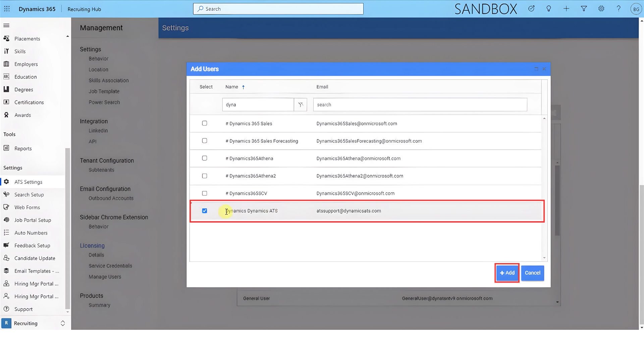Click the Employers sidebar icon
This screenshot has height=362, width=644.
coord(6,64)
